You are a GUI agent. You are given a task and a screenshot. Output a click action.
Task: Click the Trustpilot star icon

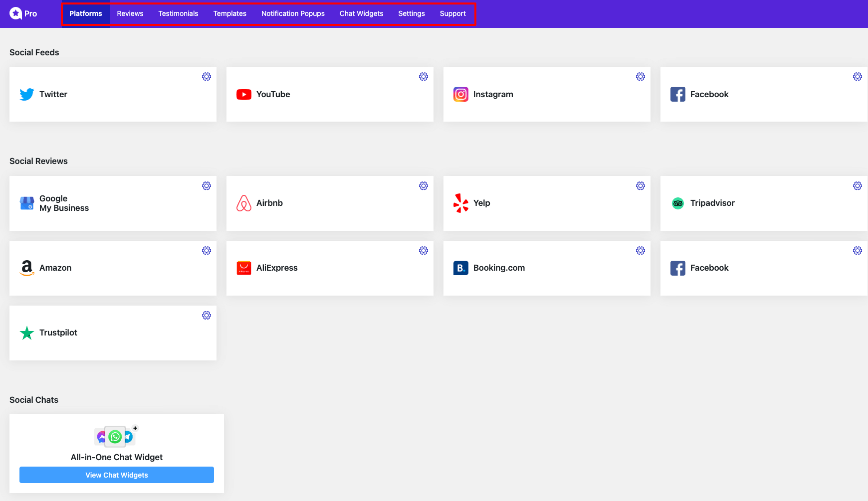[x=26, y=333]
